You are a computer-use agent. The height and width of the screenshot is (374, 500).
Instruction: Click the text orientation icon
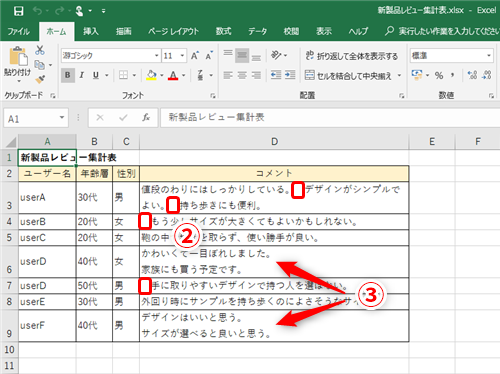[276, 55]
